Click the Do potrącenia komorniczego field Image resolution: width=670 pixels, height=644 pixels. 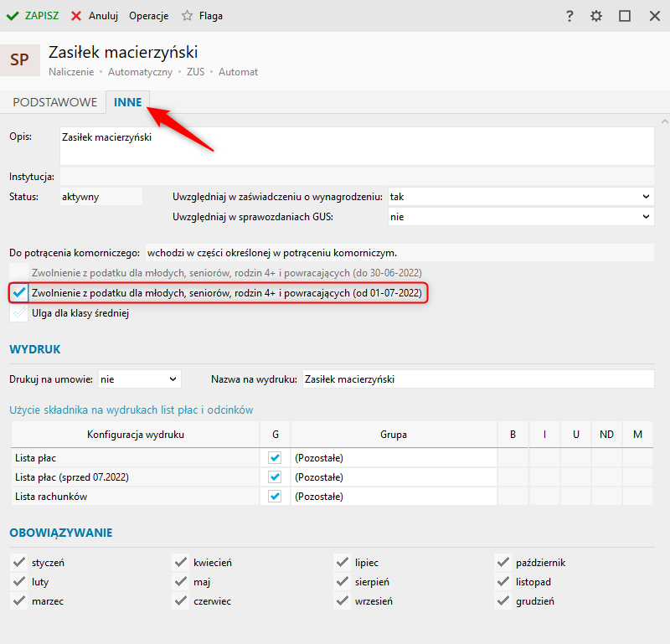399,253
